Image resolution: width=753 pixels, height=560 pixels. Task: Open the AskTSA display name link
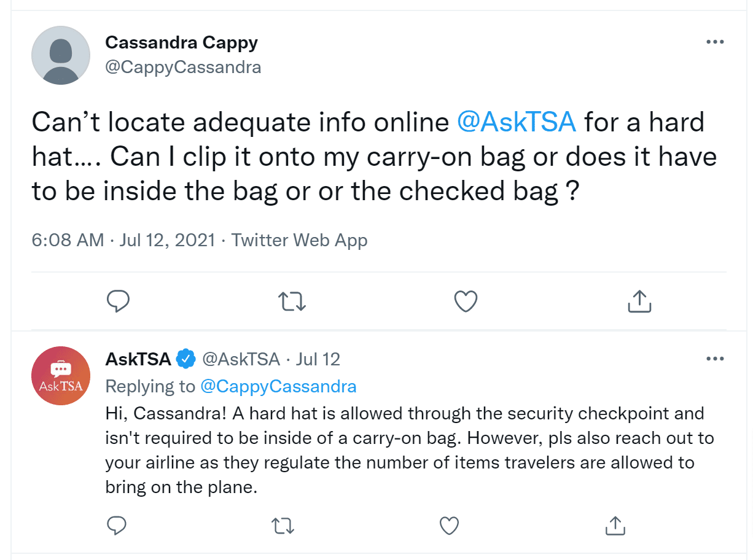coord(138,359)
